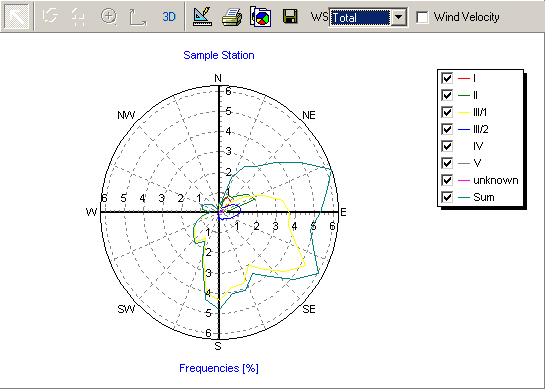Image resolution: width=545 pixels, height=389 pixels.
Task: Click the SW compass label
Action: (126, 309)
